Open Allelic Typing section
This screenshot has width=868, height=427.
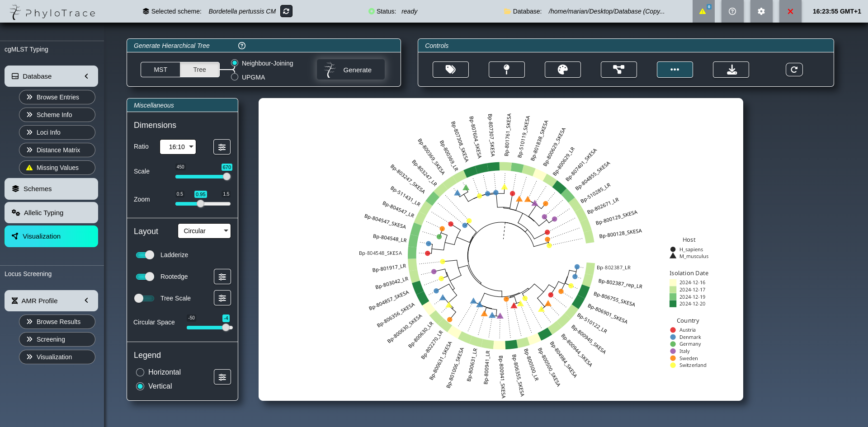[51, 213]
